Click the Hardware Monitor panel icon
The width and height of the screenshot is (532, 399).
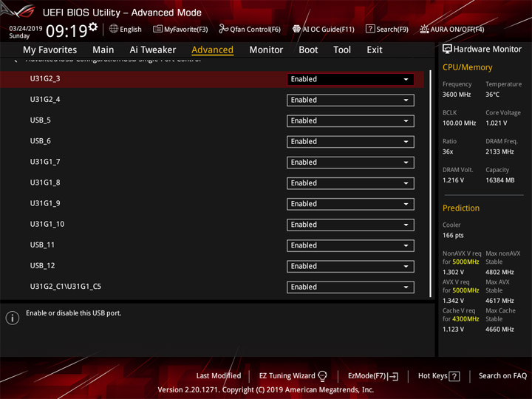click(447, 50)
